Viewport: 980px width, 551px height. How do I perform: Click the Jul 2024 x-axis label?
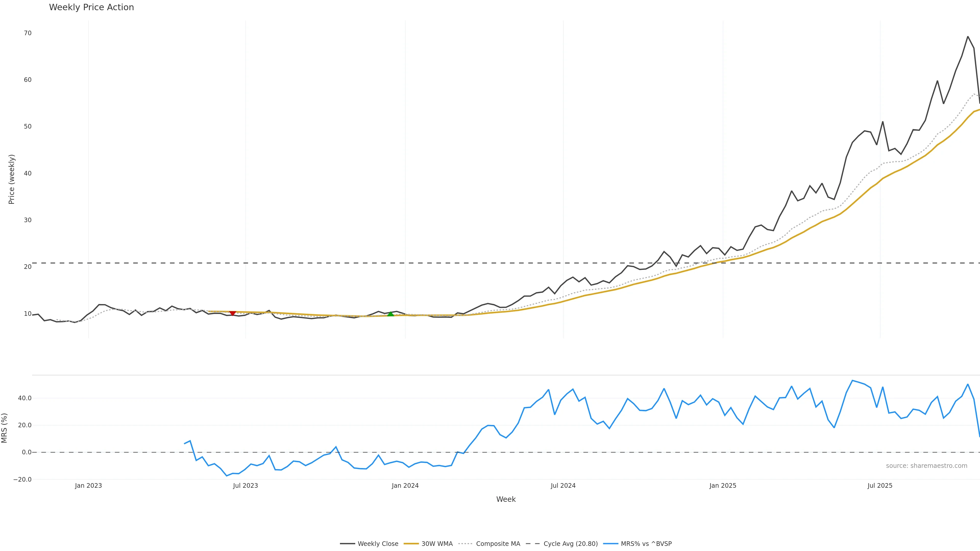(563, 486)
